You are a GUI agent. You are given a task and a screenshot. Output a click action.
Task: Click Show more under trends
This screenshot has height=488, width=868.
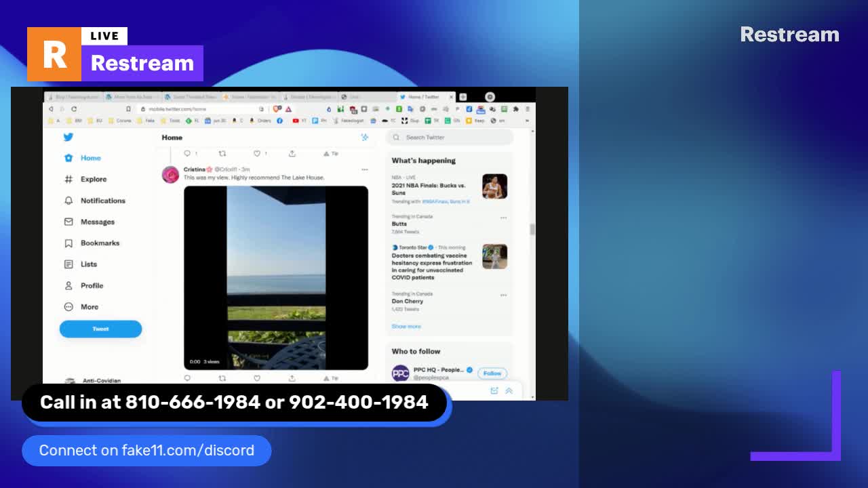[x=406, y=327]
